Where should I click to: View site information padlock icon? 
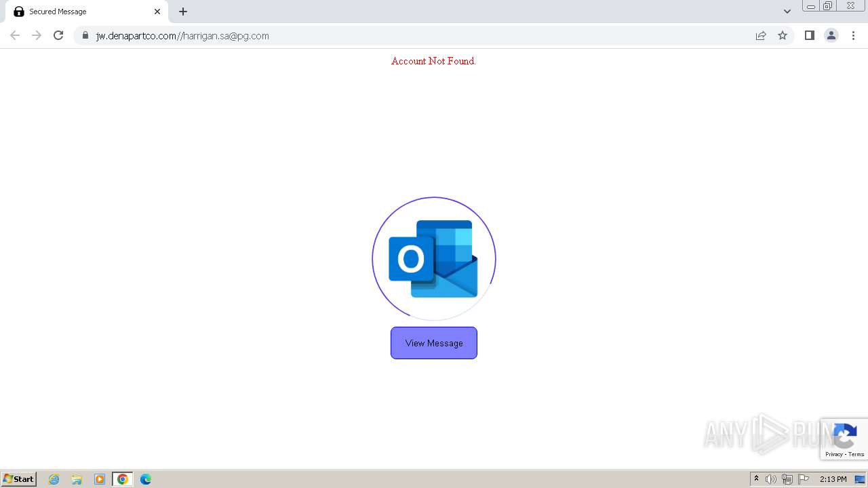coord(85,35)
